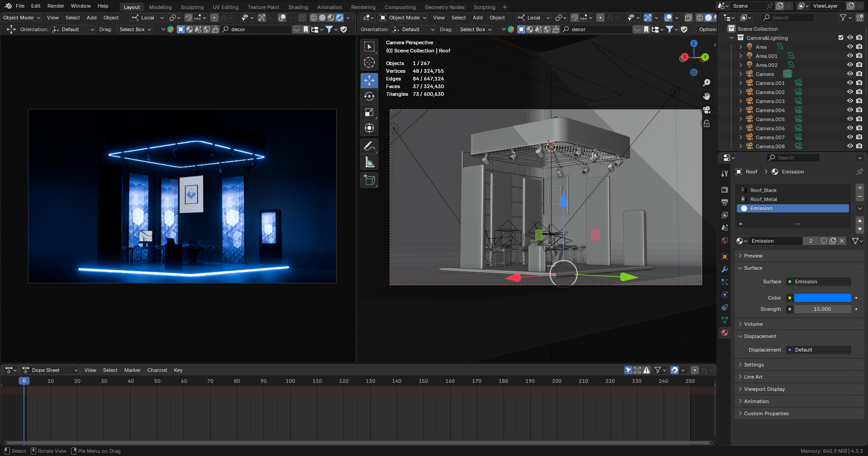Switch to the Shading workspace tab
Image resolution: width=868 pixels, height=456 pixels.
coord(298,7)
